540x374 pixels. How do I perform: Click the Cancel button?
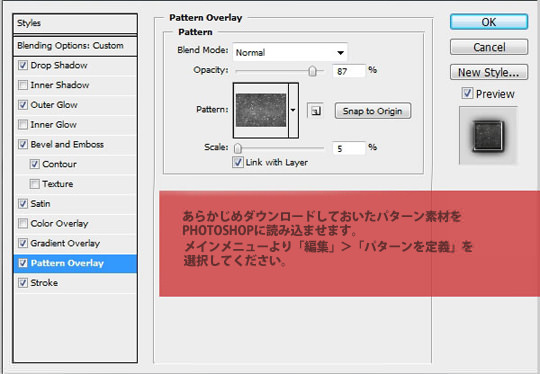[489, 47]
